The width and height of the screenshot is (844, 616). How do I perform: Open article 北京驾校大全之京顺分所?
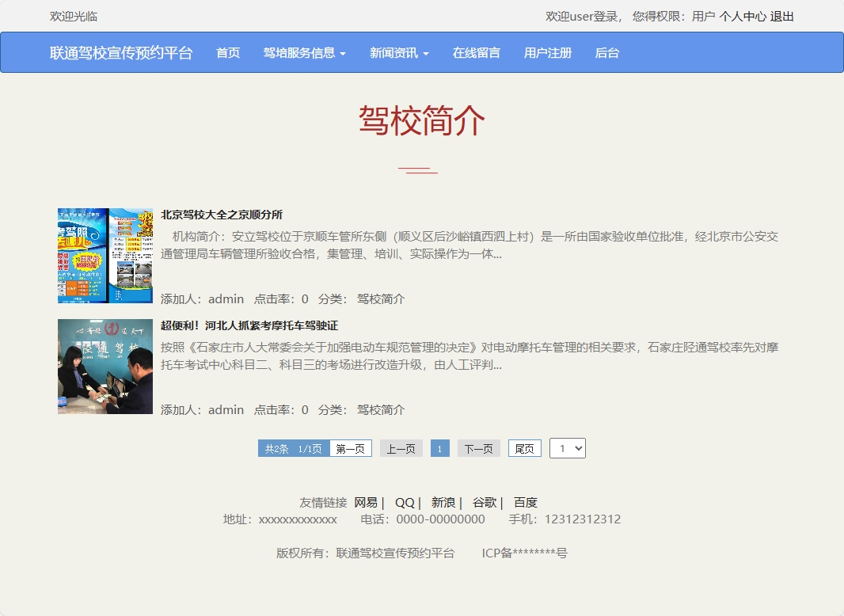220,214
